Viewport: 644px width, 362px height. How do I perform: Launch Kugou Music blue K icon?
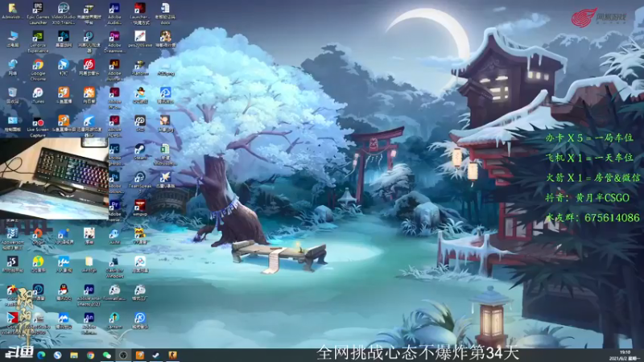click(139, 320)
